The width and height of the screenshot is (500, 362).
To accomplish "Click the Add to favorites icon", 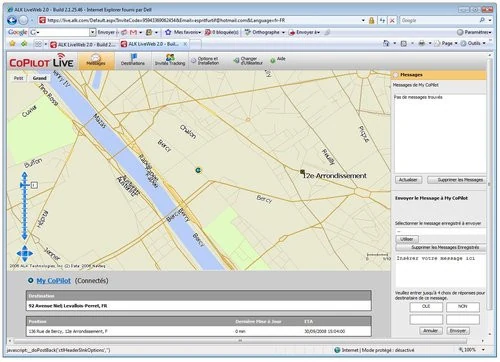I will click(24, 44).
